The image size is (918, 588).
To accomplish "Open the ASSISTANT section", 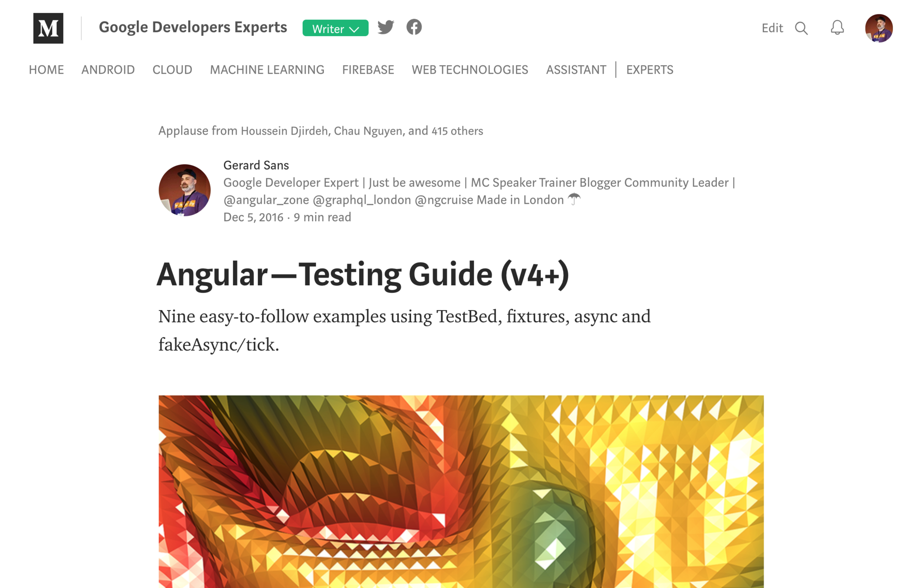I will 576,70.
